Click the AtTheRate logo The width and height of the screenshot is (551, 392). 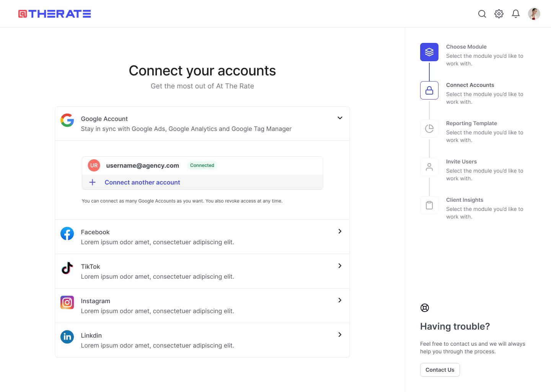55,14
